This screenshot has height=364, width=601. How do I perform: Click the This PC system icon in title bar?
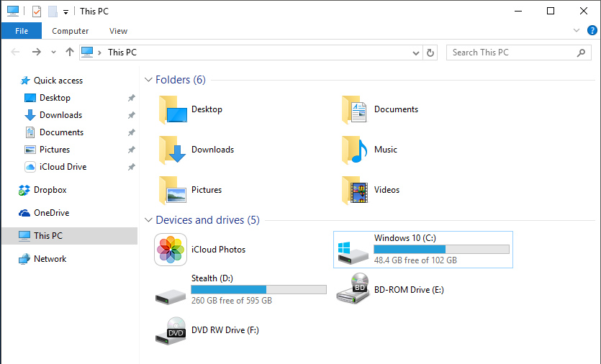[13, 11]
